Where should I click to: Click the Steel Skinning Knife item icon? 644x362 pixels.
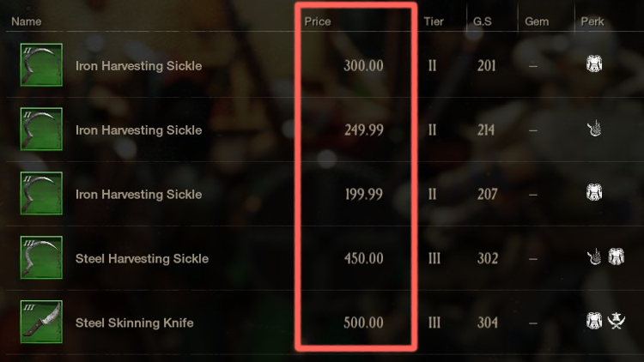pos(41,323)
